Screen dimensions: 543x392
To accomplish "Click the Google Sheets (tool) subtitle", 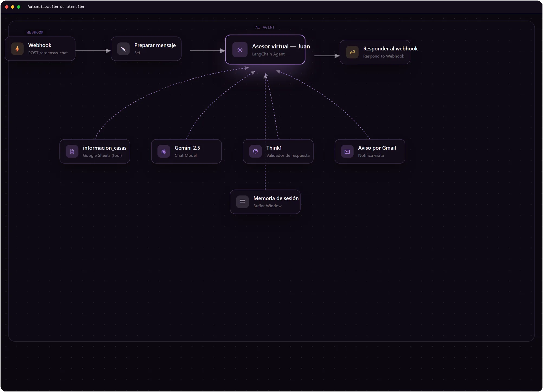I will pyautogui.click(x=102, y=155).
